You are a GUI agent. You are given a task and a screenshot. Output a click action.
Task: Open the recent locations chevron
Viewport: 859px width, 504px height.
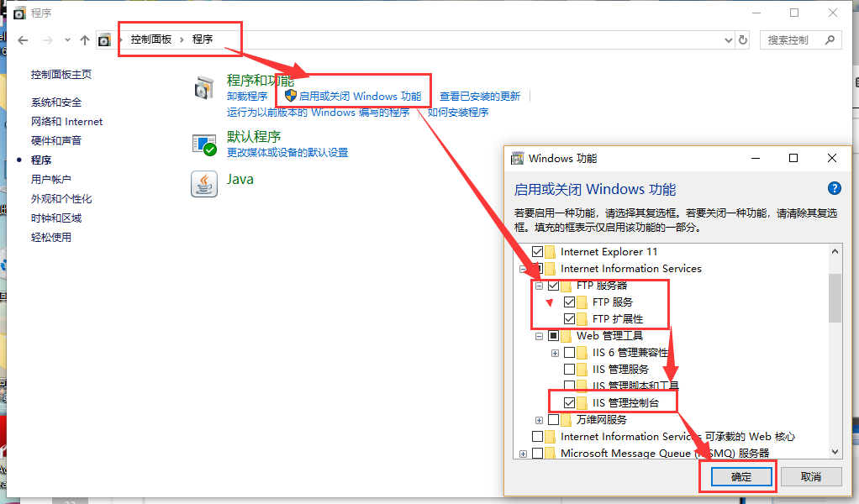[x=67, y=40]
